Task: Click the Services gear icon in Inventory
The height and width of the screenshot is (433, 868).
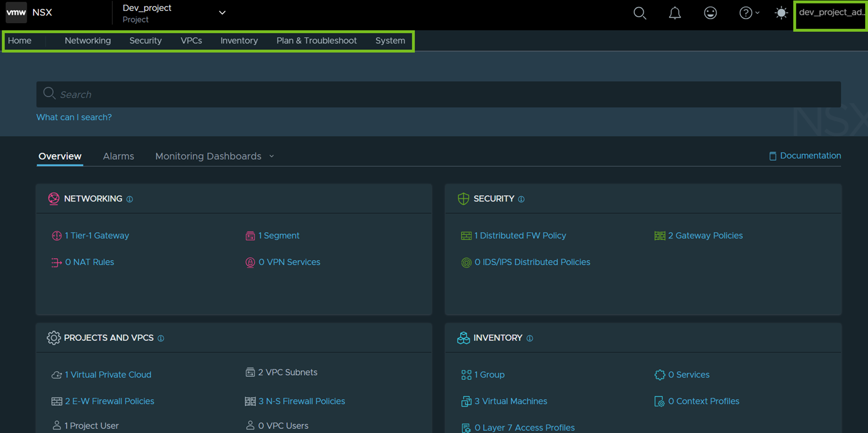Action: click(660, 375)
